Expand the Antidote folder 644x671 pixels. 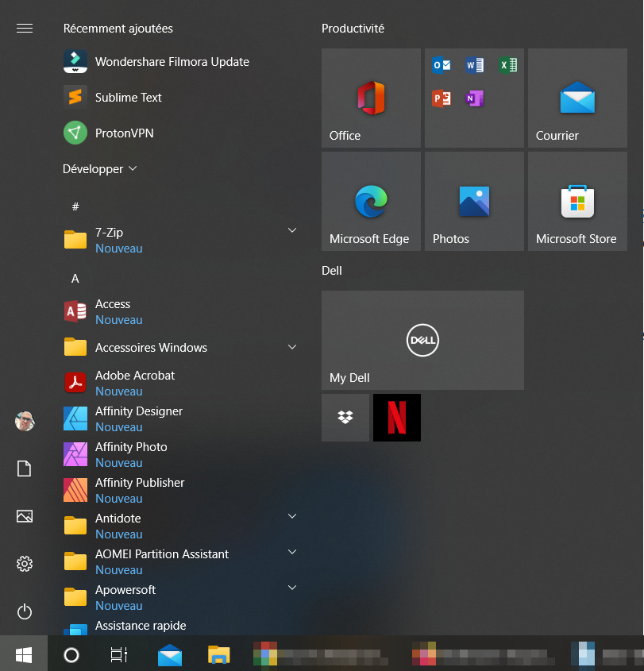click(x=292, y=516)
